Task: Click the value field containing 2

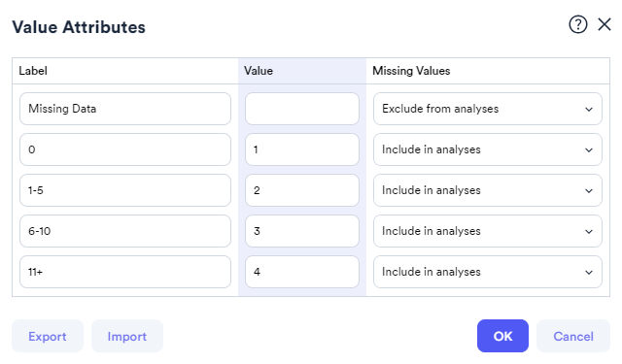Action: click(x=302, y=190)
